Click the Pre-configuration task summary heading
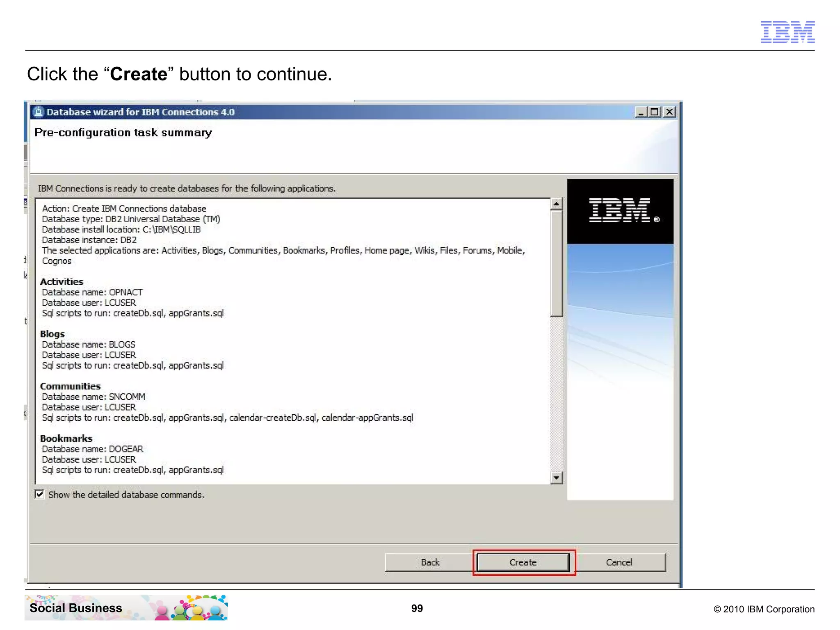The image size is (840, 630). [x=123, y=132]
